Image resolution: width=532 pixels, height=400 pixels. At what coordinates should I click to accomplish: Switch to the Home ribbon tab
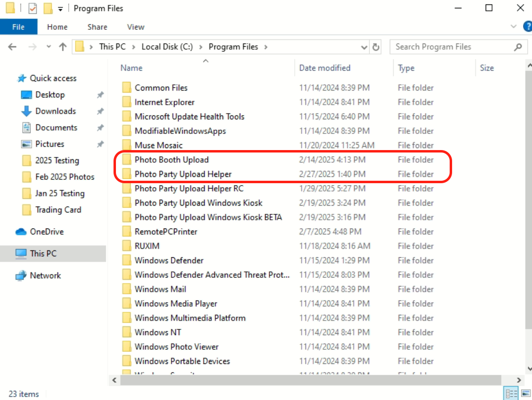click(57, 27)
